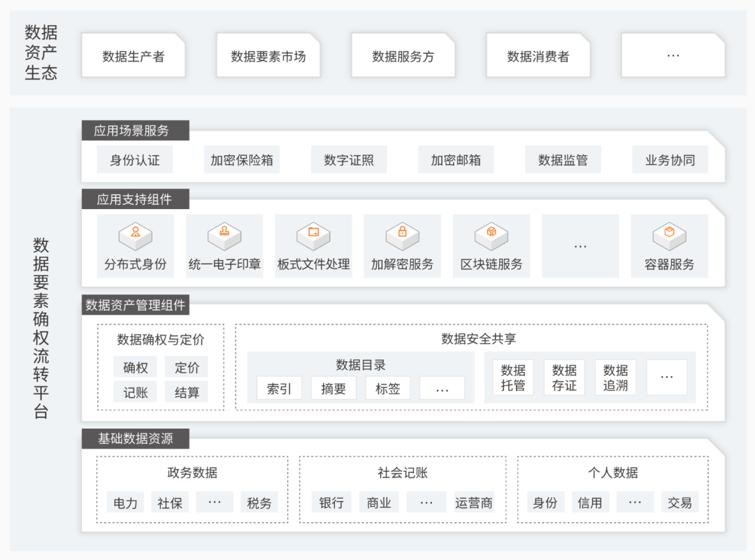Select the 摘要 box

(x=333, y=388)
